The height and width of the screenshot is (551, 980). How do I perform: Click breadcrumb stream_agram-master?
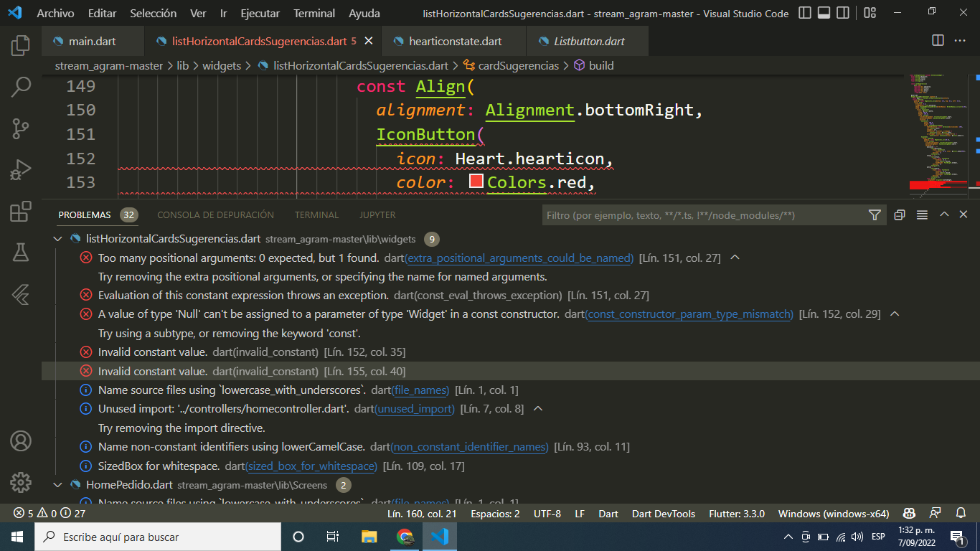109,65
